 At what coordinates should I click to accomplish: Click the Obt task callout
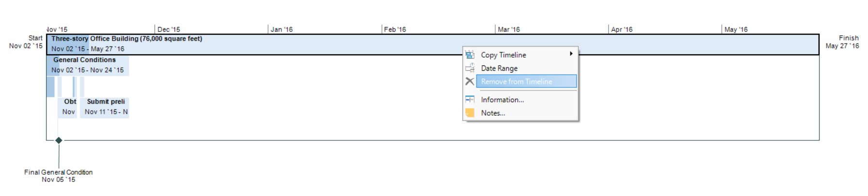69,106
